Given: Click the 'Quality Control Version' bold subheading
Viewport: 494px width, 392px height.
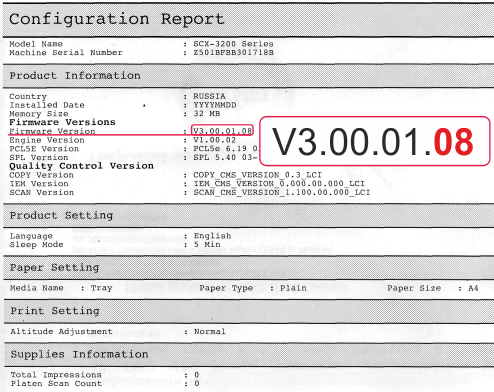Looking at the screenshot, I should pos(81,166).
